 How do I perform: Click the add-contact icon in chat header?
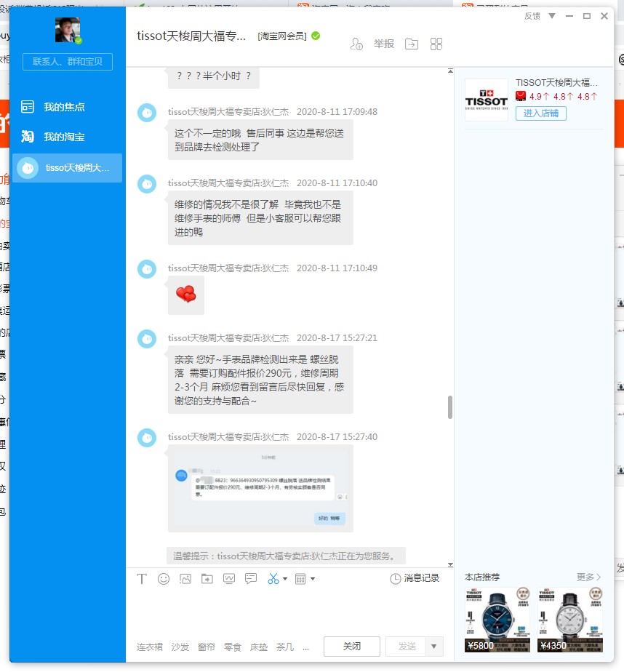pos(356,44)
